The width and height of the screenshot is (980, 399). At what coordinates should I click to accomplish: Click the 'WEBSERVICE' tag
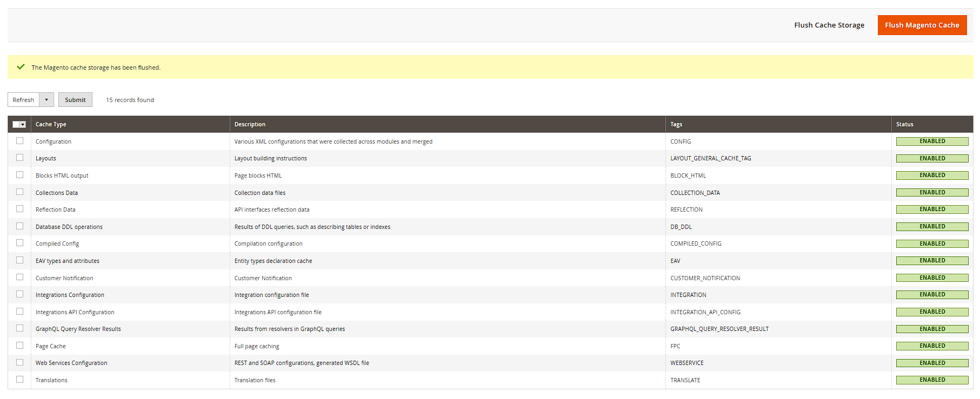(x=687, y=363)
